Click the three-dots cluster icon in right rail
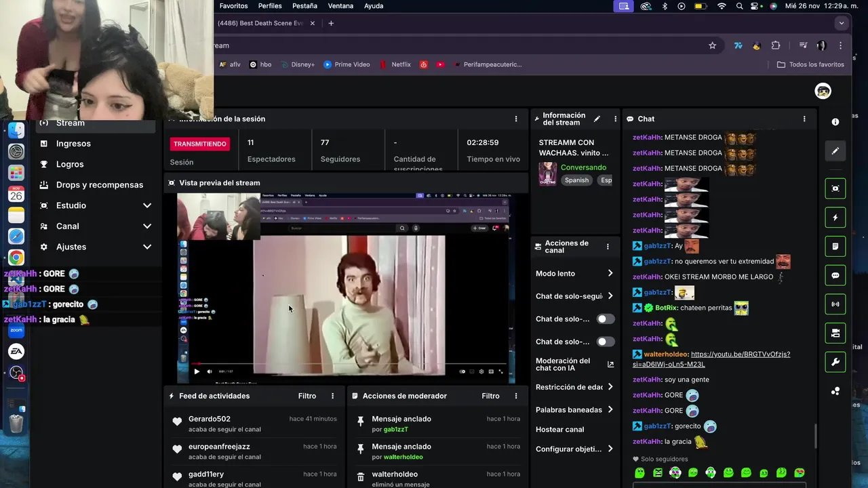 [835, 391]
